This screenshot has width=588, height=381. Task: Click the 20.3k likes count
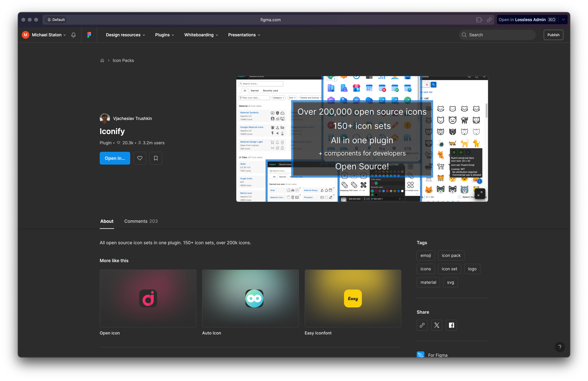[x=128, y=143]
